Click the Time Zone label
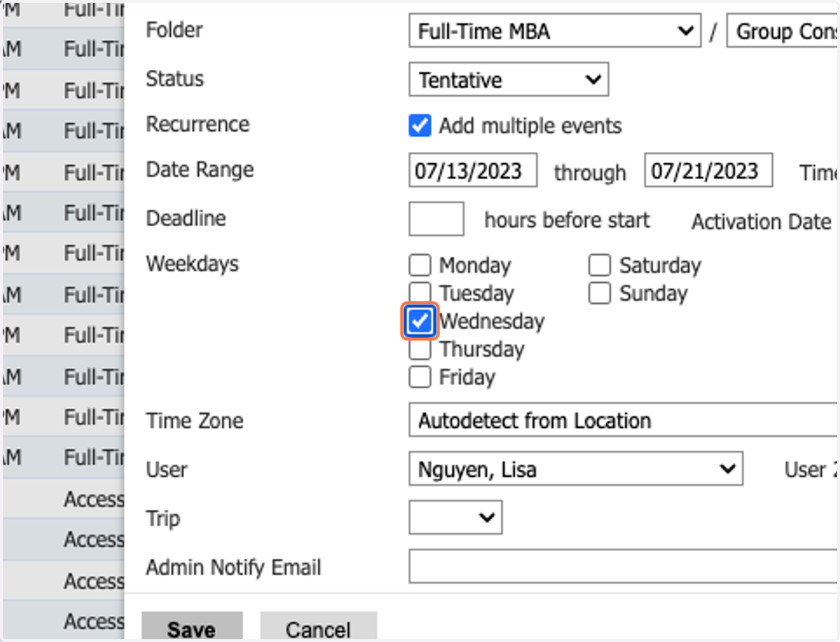This screenshot has width=840, height=642. 195,421
